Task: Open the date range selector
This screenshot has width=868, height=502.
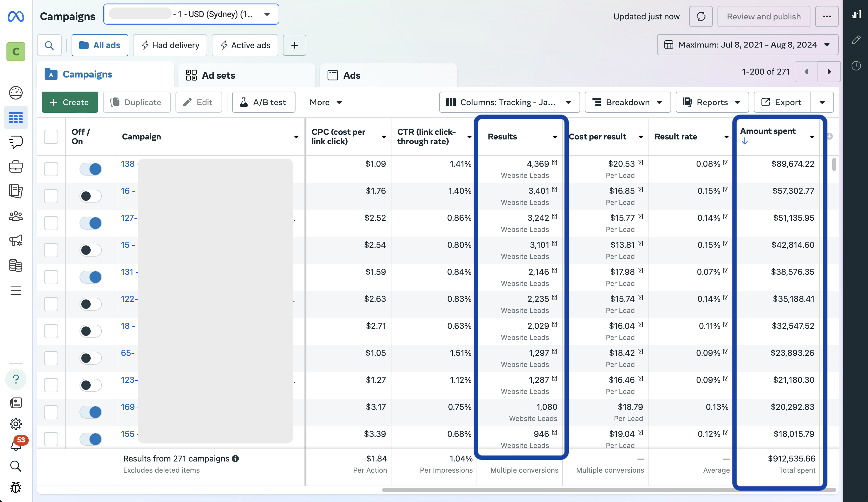Action: 747,45
